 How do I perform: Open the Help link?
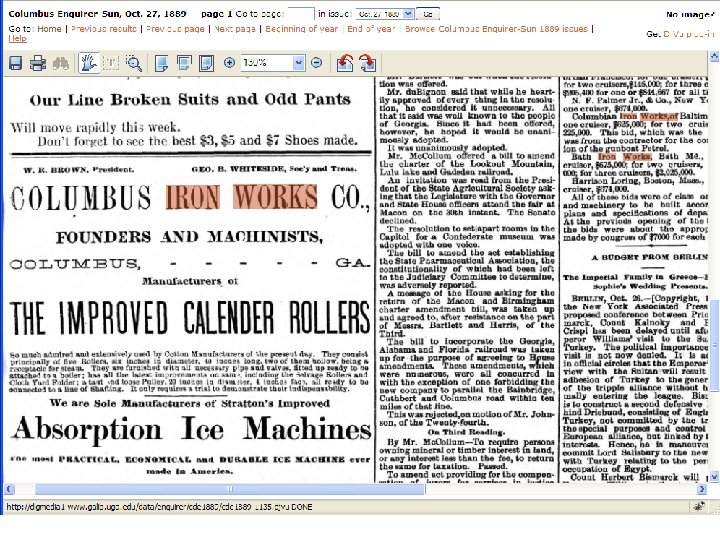(x=17, y=39)
